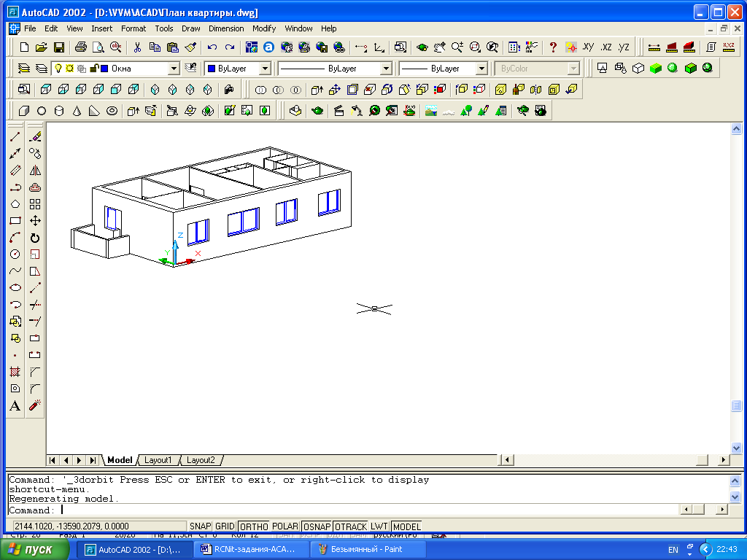
Task: Expand the ByLayer color dropdown
Action: [265, 69]
